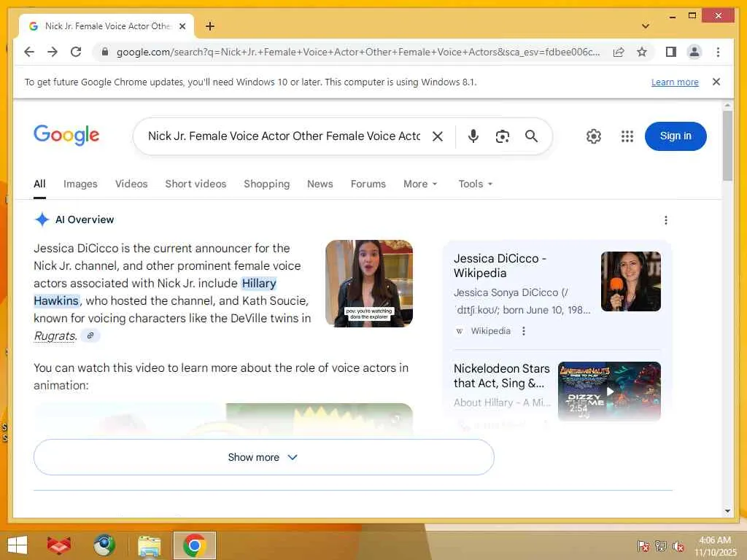Screen dimensions: 747x560
Task: Expand AI Overview with Show more
Action: (x=264, y=457)
